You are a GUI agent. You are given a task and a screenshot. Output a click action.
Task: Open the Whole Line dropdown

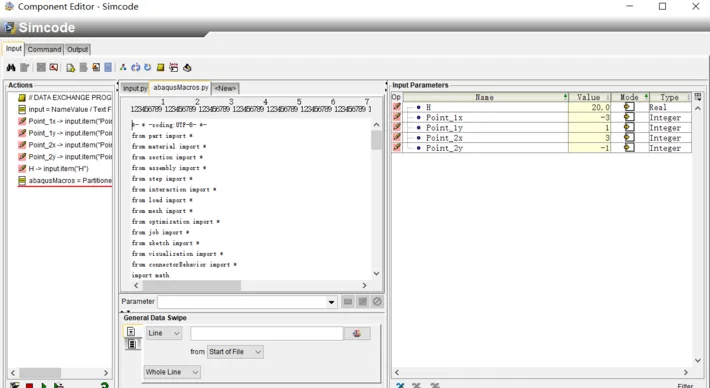click(x=172, y=372)
